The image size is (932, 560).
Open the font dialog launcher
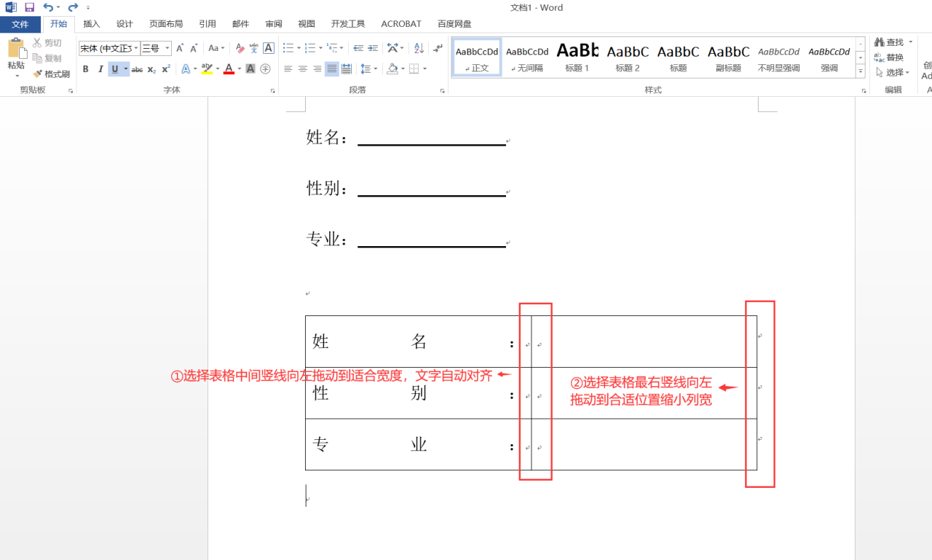click(273, 91)
